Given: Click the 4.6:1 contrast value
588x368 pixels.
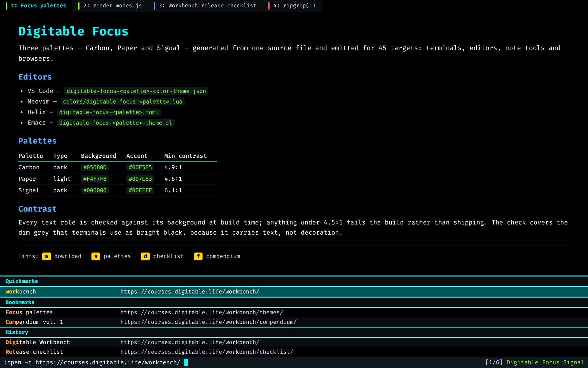Looking at the screenshot, I should (x=173, y=179).
